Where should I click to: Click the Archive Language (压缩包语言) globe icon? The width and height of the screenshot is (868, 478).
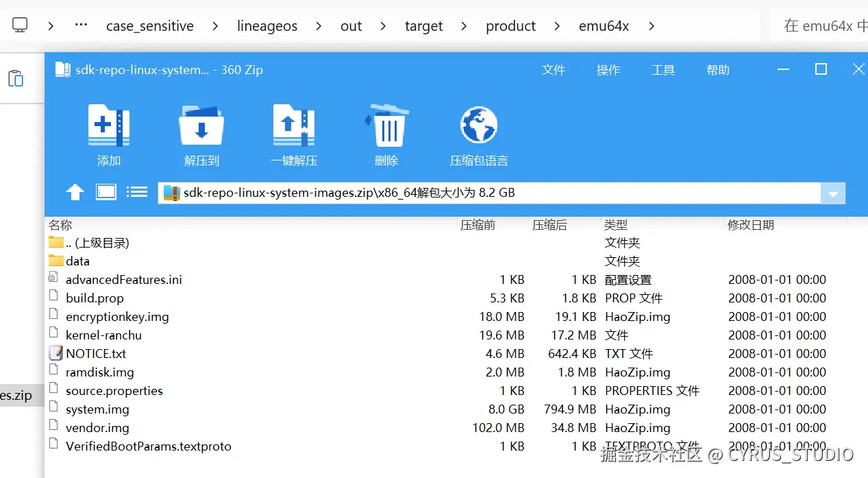tap(479, 125)
